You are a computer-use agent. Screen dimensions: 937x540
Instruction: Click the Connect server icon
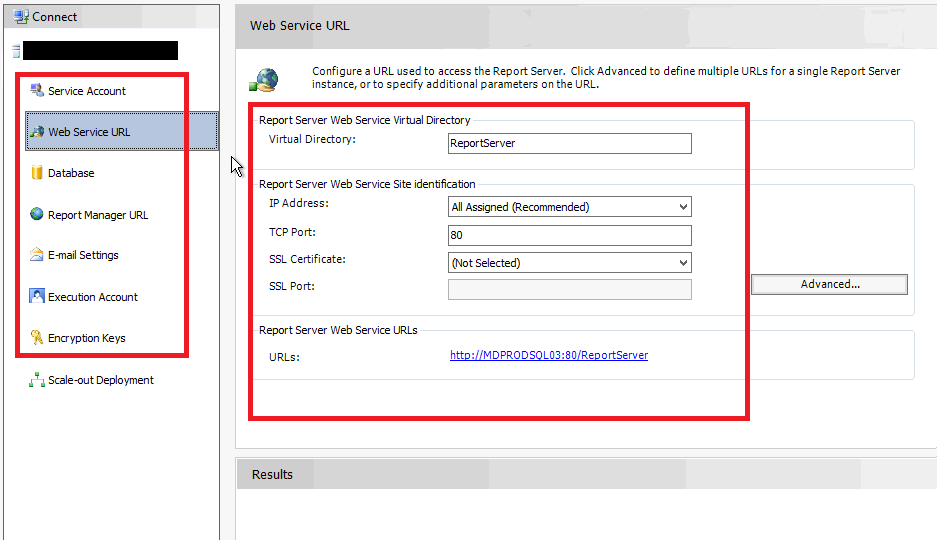[20, 17]
